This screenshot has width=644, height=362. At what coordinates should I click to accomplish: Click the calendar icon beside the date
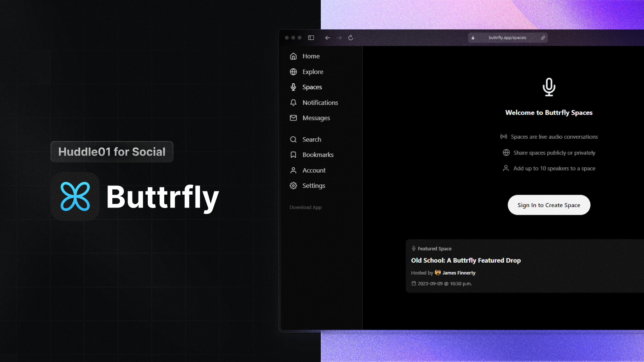[414, 284]
